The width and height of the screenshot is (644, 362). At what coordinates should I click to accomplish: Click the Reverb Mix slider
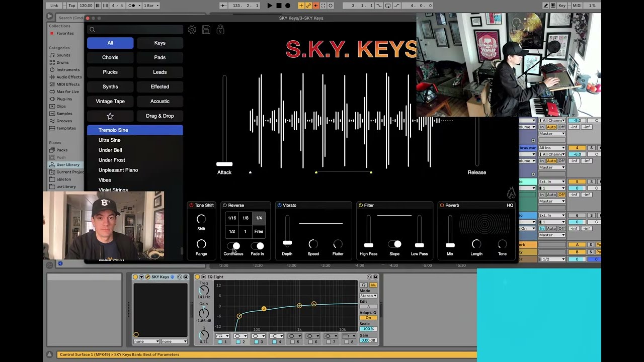[450, 245]
